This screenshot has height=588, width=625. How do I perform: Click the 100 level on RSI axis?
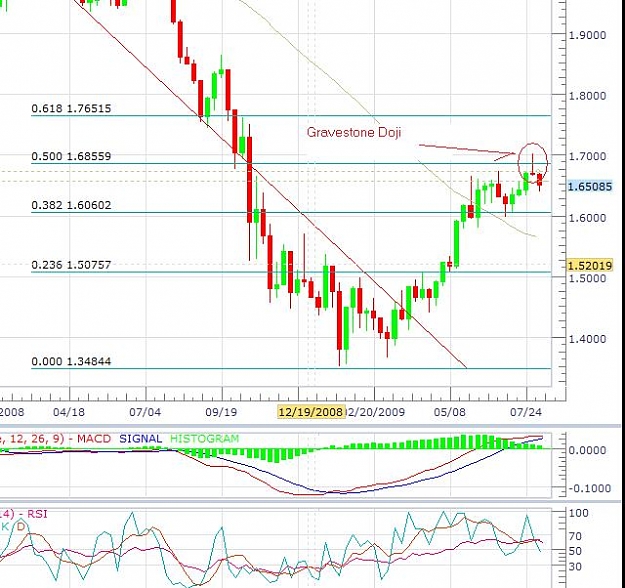point(579,513)
